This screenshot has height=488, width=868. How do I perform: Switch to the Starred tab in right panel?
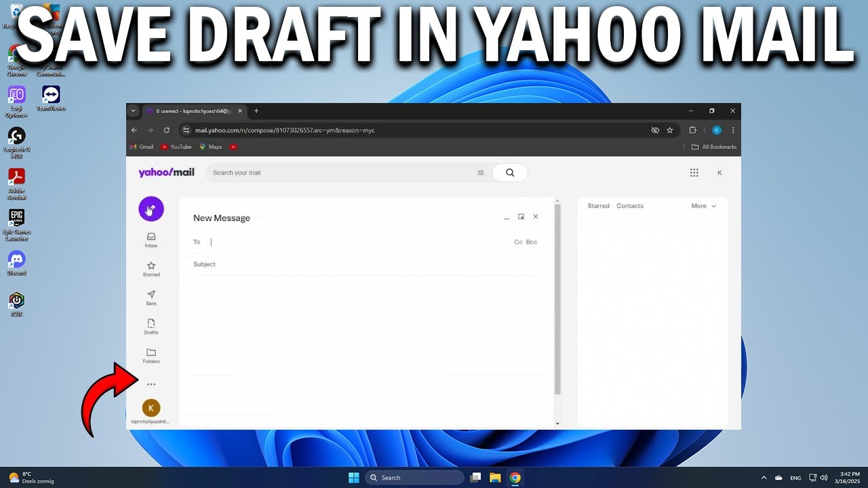pyautogui.click(x=598, y=206)
